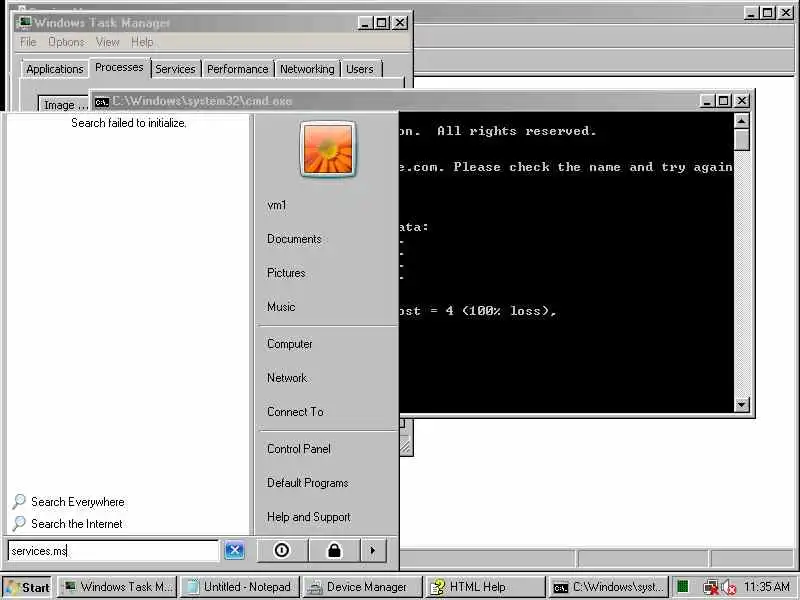Screen dimensions: 800x600
Task: Open Help and Support
Action: pos(309,517)
